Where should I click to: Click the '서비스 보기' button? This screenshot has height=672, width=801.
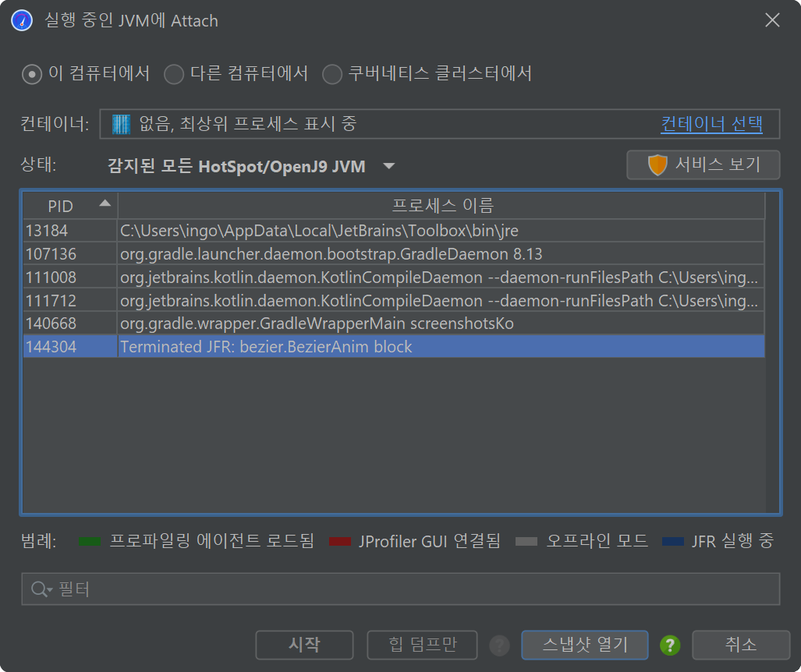[x=703, y=164]
